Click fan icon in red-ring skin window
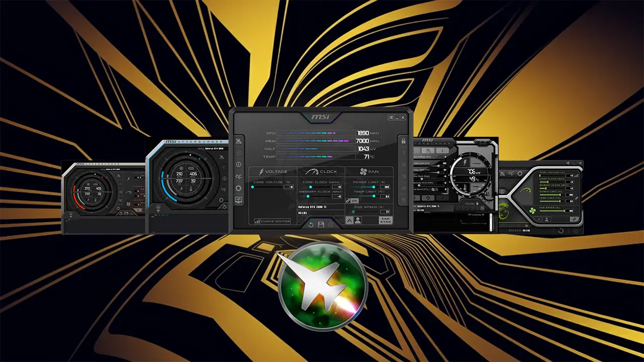 point(128,204)
